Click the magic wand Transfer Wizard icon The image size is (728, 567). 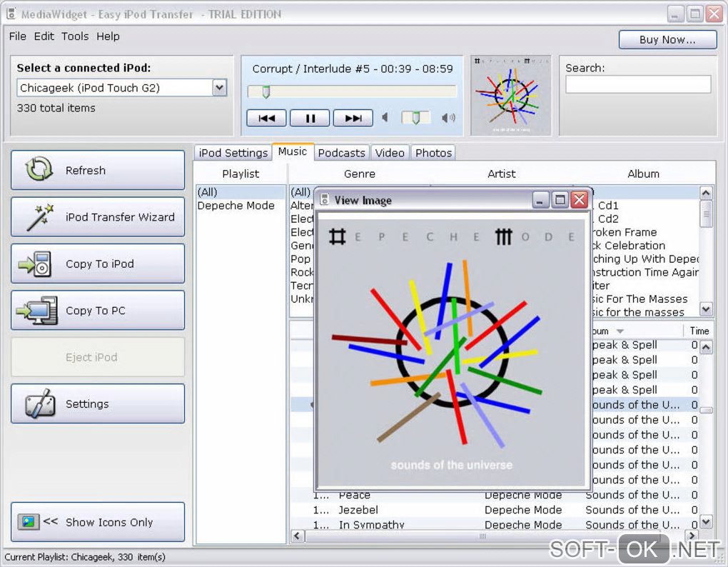40,217
